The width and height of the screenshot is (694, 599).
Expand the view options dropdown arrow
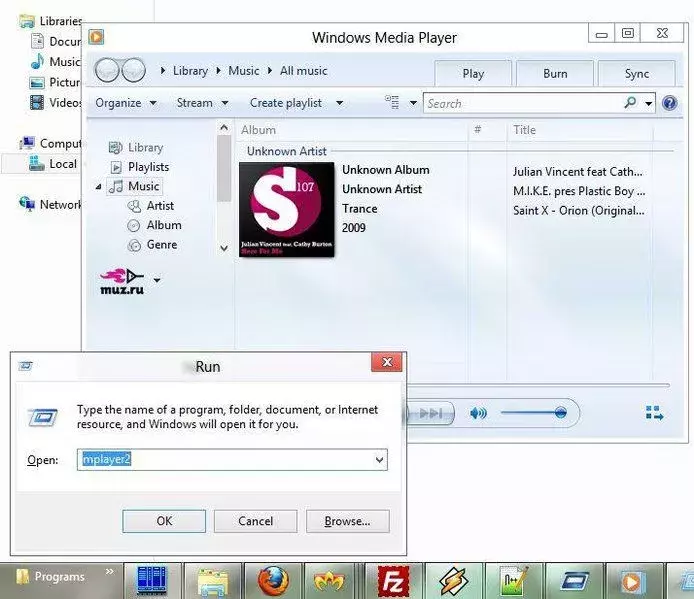[413, 103]
